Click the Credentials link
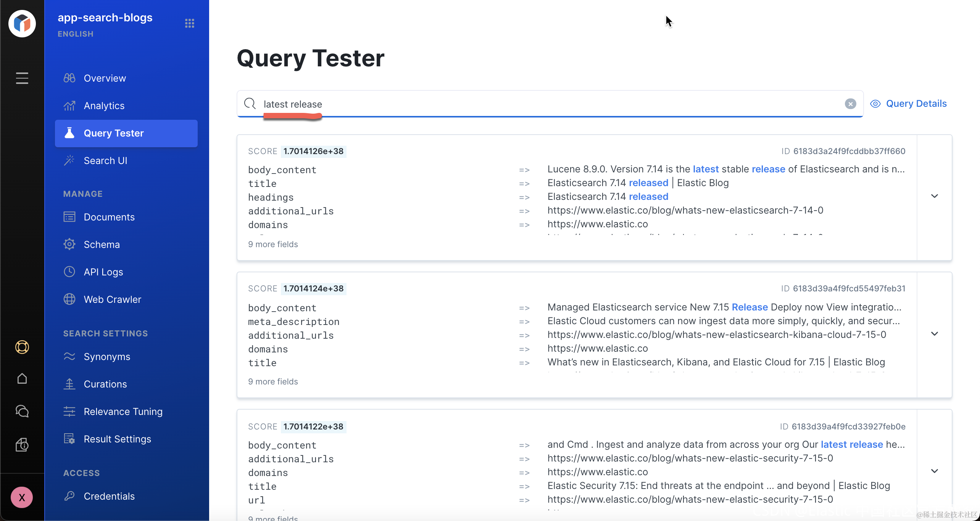 click(109, 496)
